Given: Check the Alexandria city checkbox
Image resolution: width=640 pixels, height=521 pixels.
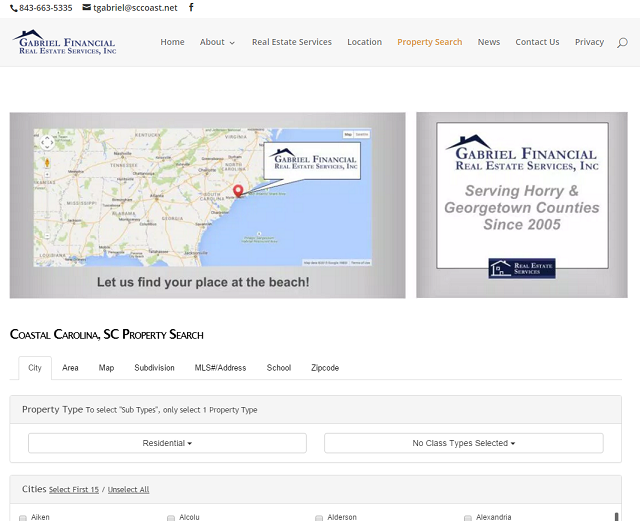Looking at the screenshot, I should point(468,518).
